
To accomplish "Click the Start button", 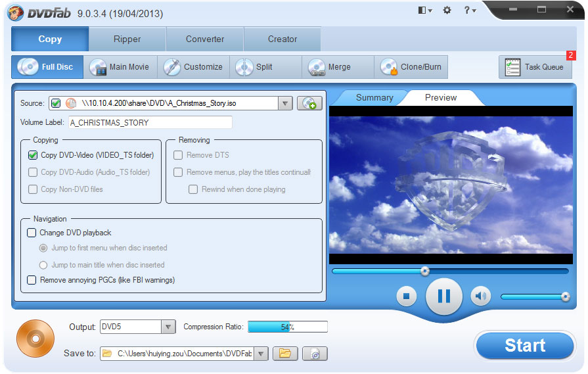I will tap(525, 346).
